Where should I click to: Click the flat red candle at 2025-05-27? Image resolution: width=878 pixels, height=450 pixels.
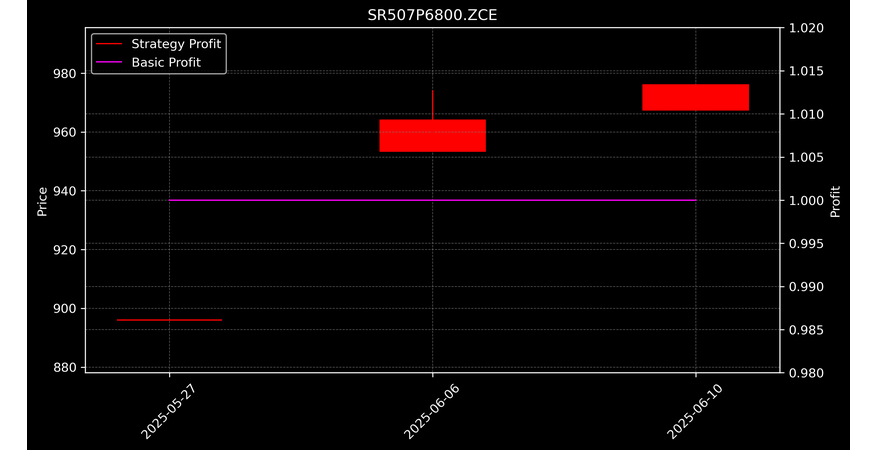[169, 320]
